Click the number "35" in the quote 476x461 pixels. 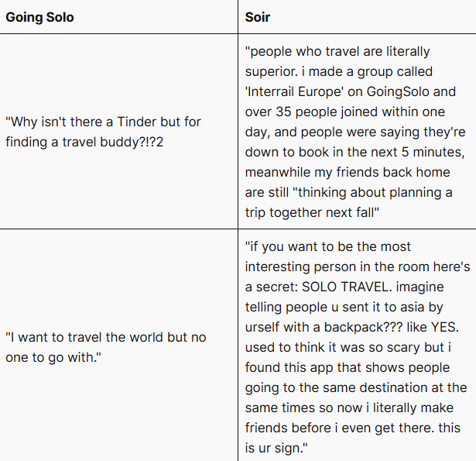click(x=289, y=111)
